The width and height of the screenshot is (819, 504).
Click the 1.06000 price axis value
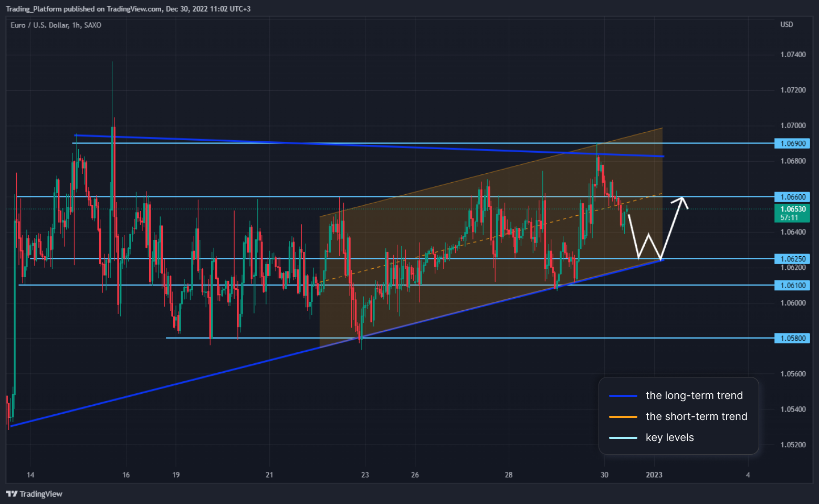[x=793, y=303]
